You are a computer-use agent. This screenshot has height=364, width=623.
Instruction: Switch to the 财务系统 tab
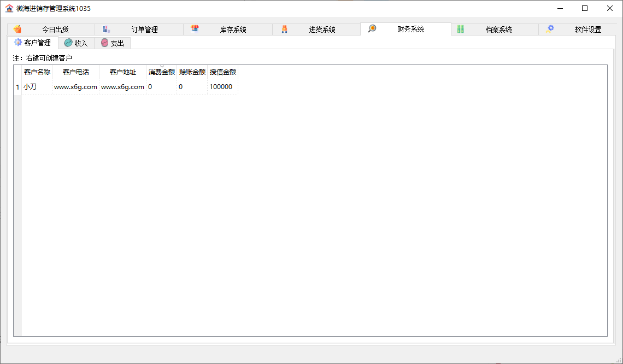410,30
